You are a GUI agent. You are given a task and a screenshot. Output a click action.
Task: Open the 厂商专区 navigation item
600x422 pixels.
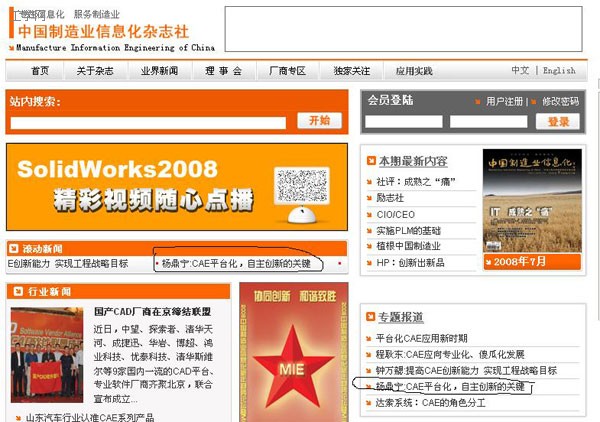(288, 71)
